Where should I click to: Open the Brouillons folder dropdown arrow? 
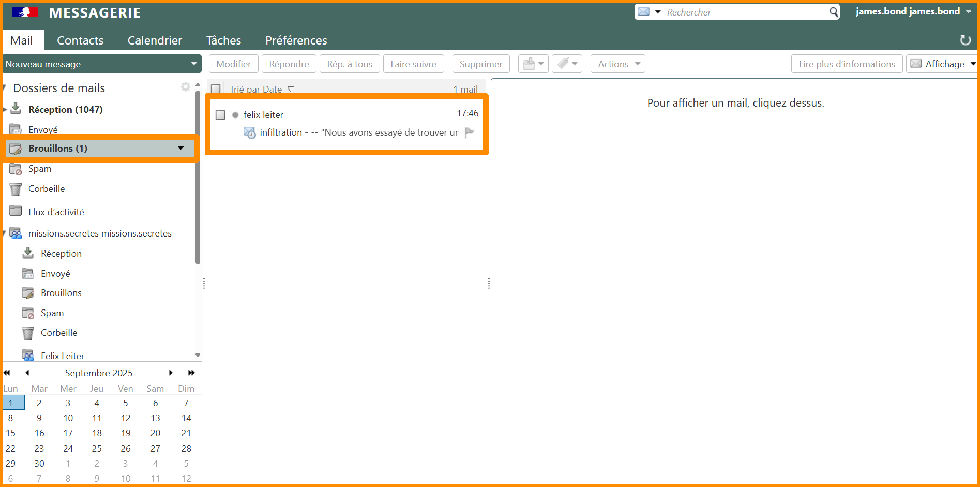[x=180, y=148]
